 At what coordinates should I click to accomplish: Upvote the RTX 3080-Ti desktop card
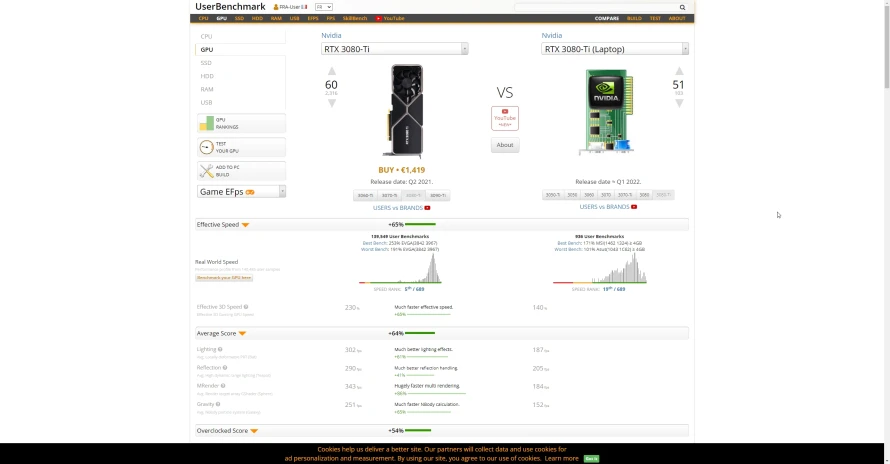331,71
